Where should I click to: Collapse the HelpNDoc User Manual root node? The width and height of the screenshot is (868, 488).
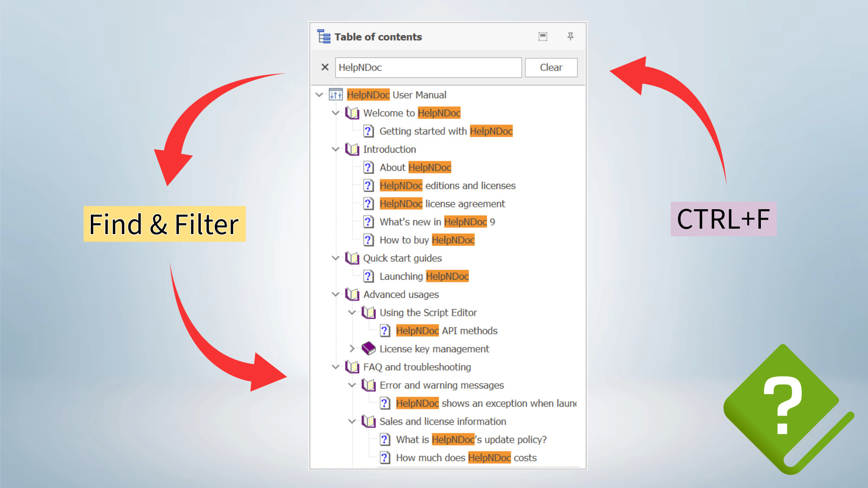(x=319, y=95)
